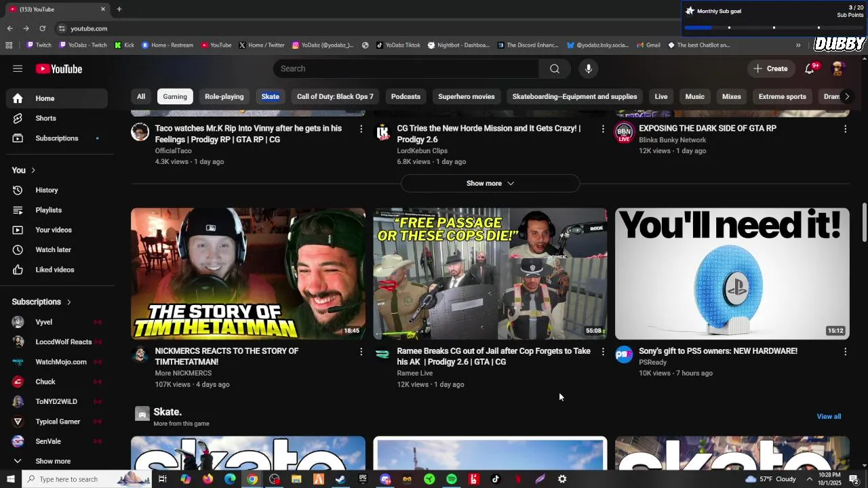Open Playlists in the sidebar
Image resolution: width=868 pixels, height=488 pixels.
[x=57, y=210]
